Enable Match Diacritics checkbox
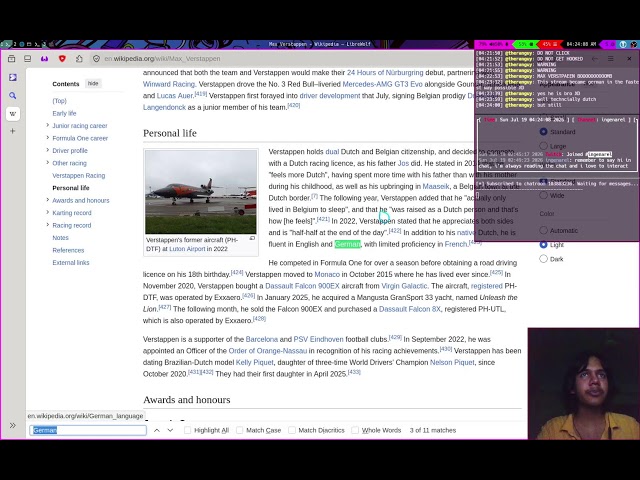This screenshot has width=640, height=480. [292, 430]
